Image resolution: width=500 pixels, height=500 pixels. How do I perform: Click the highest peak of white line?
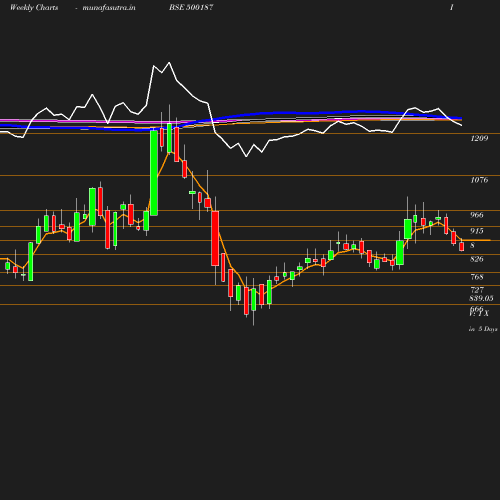click(x=169, y=62)
